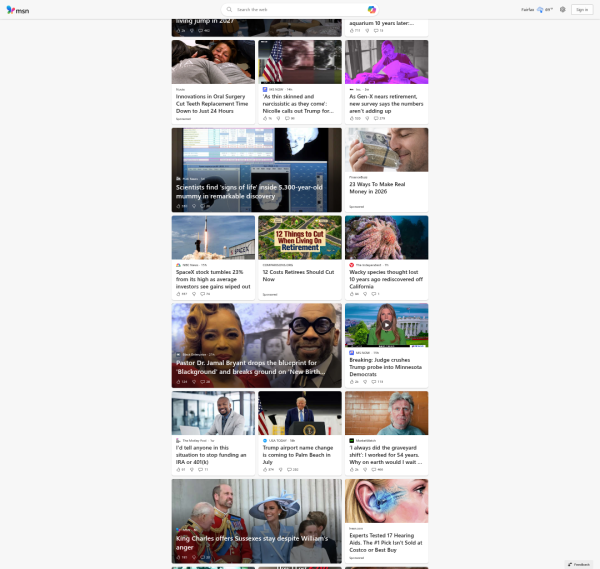600x569 pixels.
Task: Click the man smelling cash thumbnail
Action: click(x=386, y=150)
